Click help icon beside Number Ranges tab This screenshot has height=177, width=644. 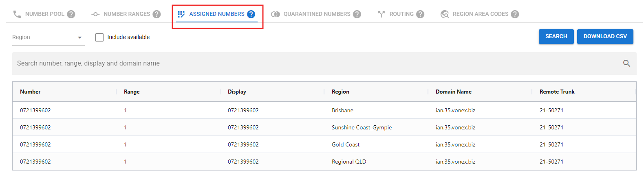tap(157, 14)
